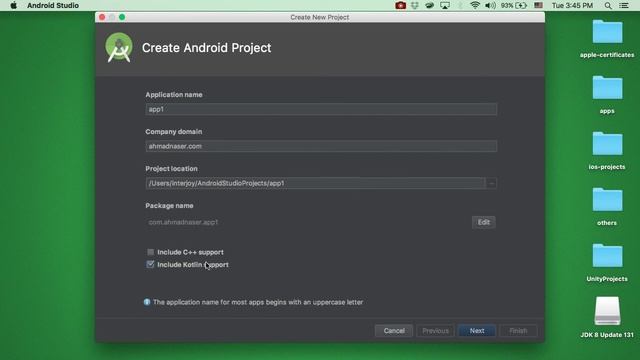Open the Apple menu
Viewport: 640px width, 360px height.
pos(13,5)
